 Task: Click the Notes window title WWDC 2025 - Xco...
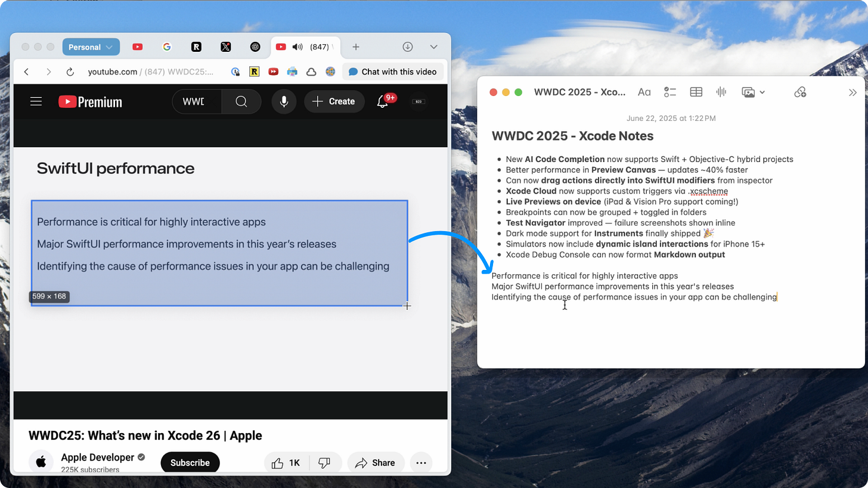coord(579,92)
